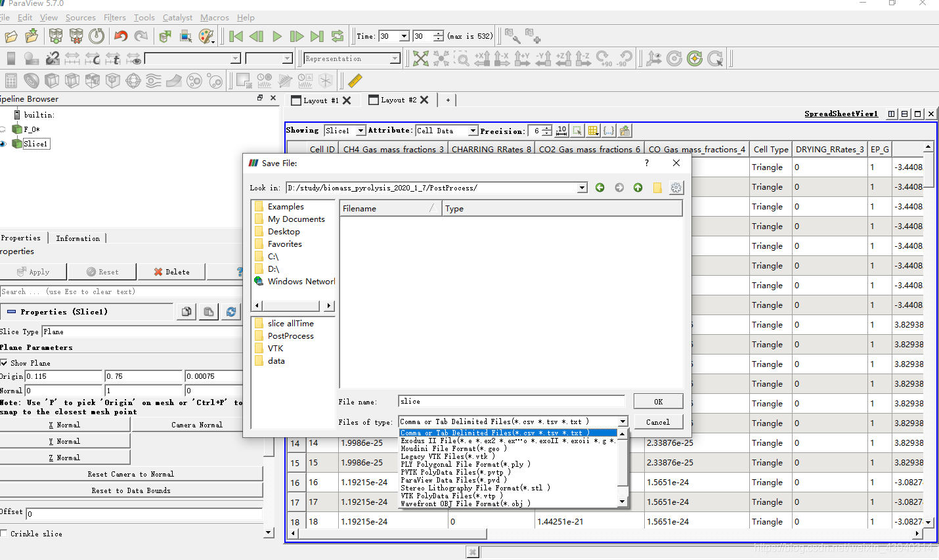Open the Filters menu
This screenshot has height=560, width=939.
click(x=115, y=18)
